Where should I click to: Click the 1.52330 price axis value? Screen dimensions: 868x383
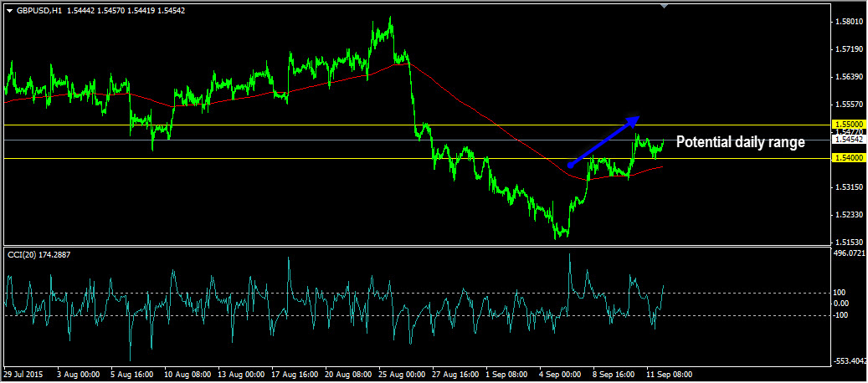pyautogui.click(x=850, y=214)
